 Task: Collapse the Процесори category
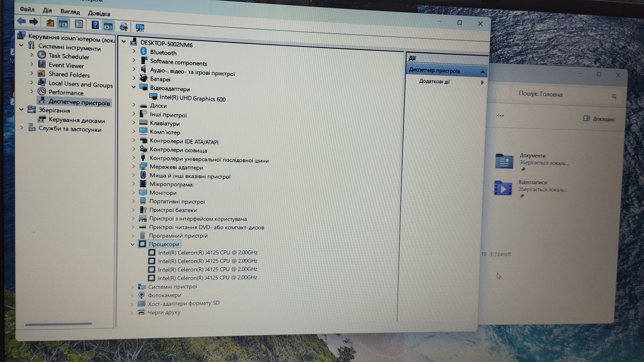pyautogui.click(x=133, y=244)
